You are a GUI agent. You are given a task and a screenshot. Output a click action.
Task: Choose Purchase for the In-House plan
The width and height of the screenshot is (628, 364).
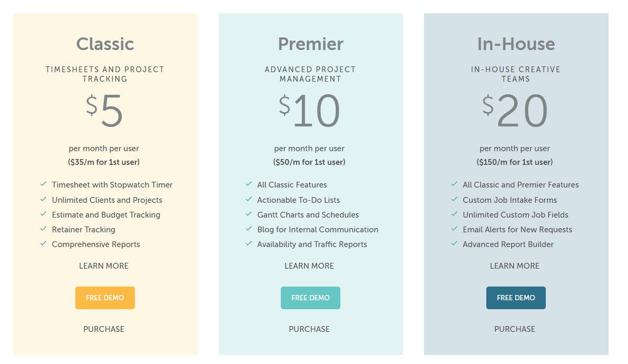point(515,329)
